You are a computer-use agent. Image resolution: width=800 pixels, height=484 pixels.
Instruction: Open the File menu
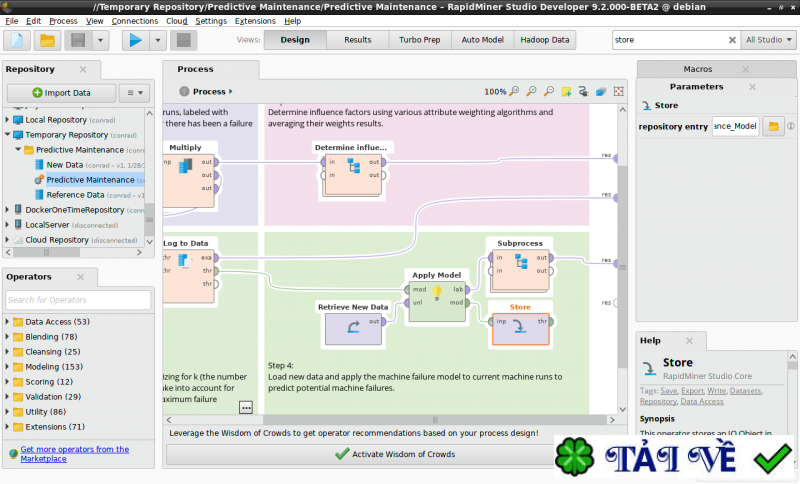point(11,21)
